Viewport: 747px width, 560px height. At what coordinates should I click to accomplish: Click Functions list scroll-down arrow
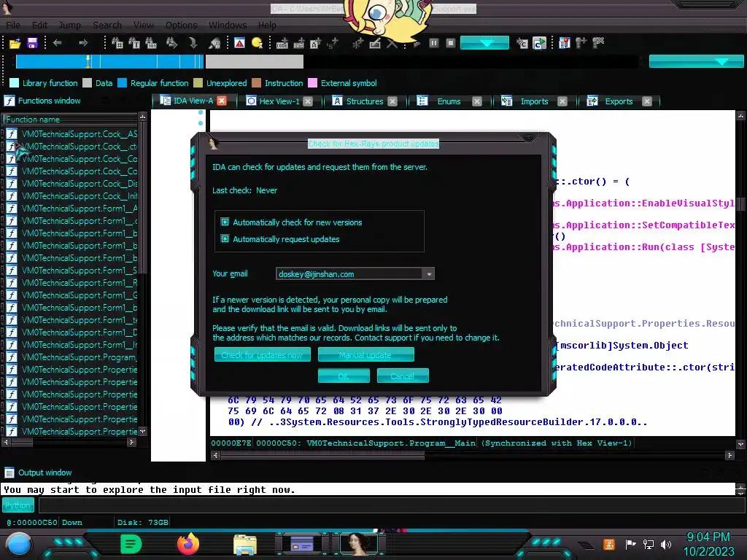(142, 432)
